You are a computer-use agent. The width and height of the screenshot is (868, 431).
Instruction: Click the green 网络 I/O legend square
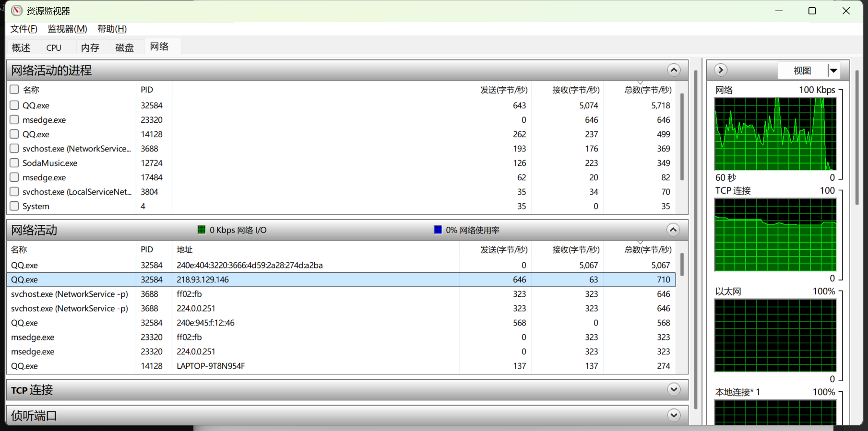point(202,230)
